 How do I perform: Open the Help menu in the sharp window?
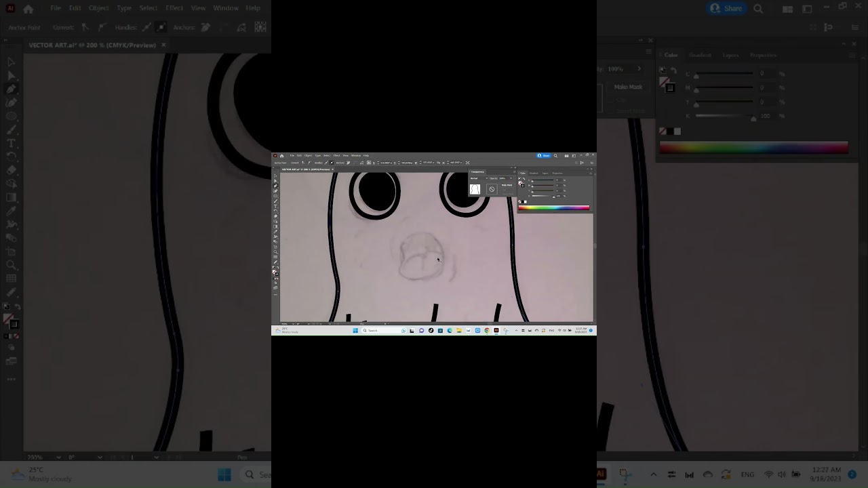tap(366, 156)
